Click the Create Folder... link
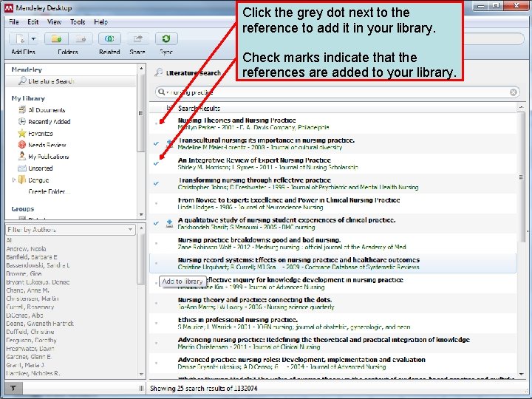The width and height of the screenshot is (532, 399). 50,191
